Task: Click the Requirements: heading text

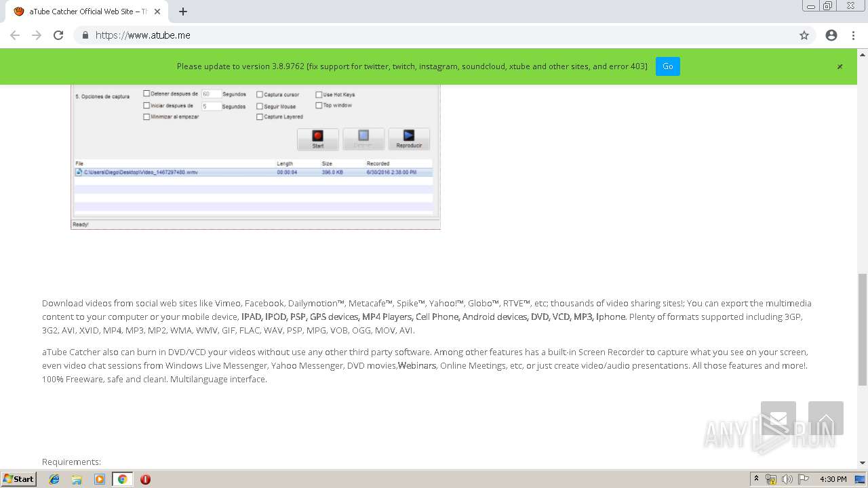Action: 71,462
